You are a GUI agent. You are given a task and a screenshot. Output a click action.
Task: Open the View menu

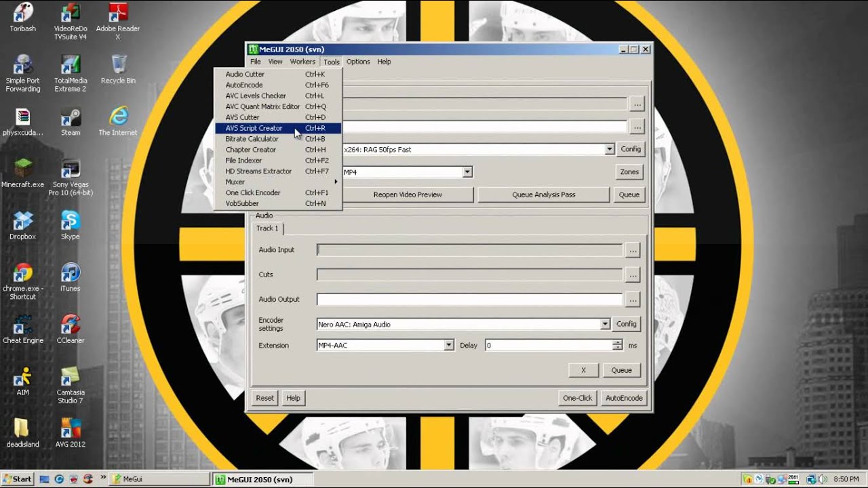click(275, 62)
